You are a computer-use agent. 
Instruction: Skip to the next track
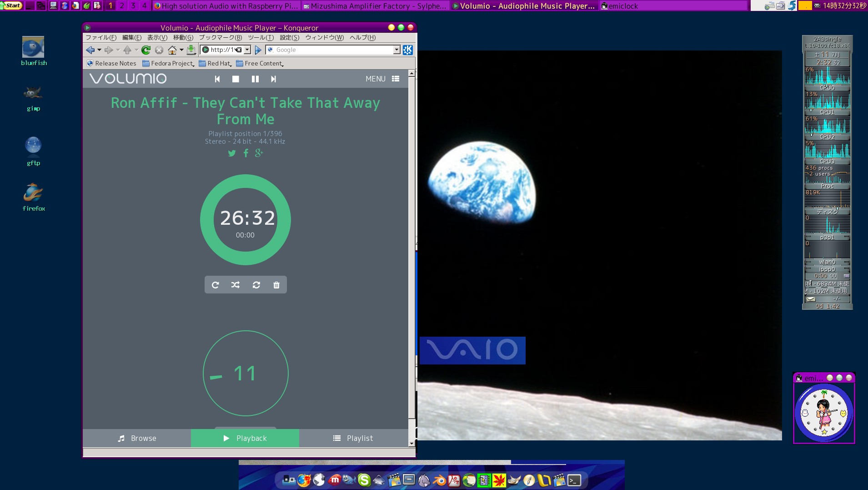click(273, 79)
